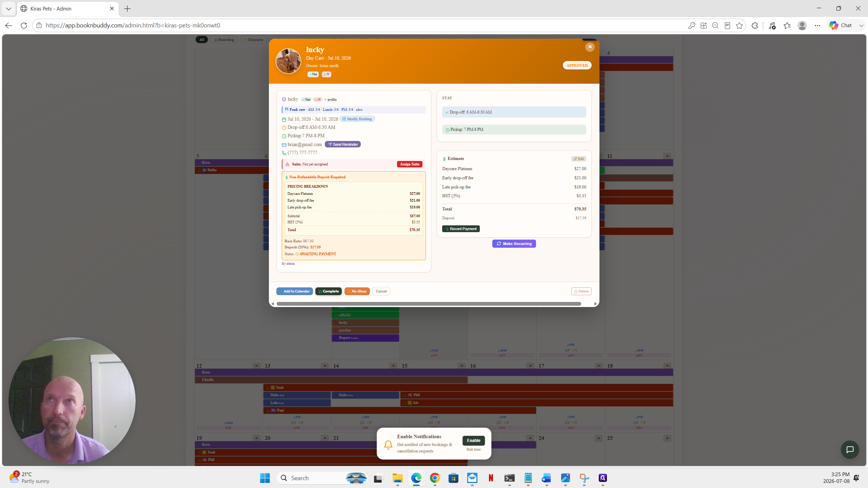Viewport: 868px width, 488px height.
Task: Open the Windows Start menu
Action: click(x=265, y=478)
